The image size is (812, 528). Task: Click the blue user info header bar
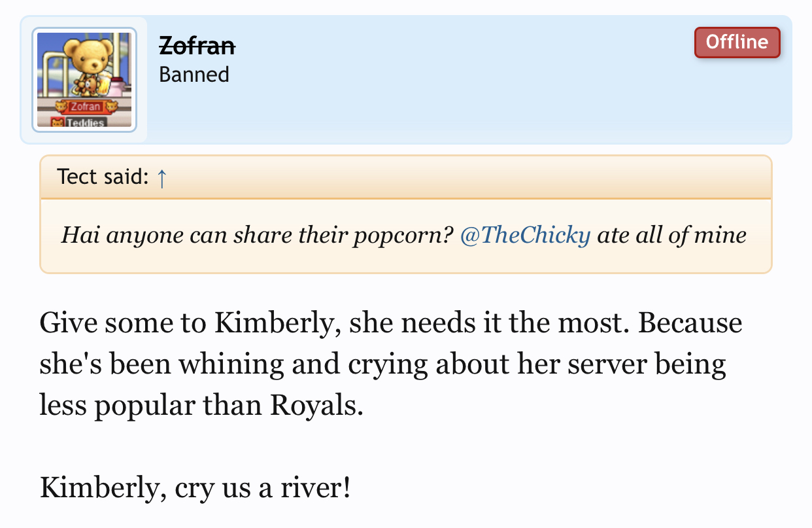coord(406,79)
